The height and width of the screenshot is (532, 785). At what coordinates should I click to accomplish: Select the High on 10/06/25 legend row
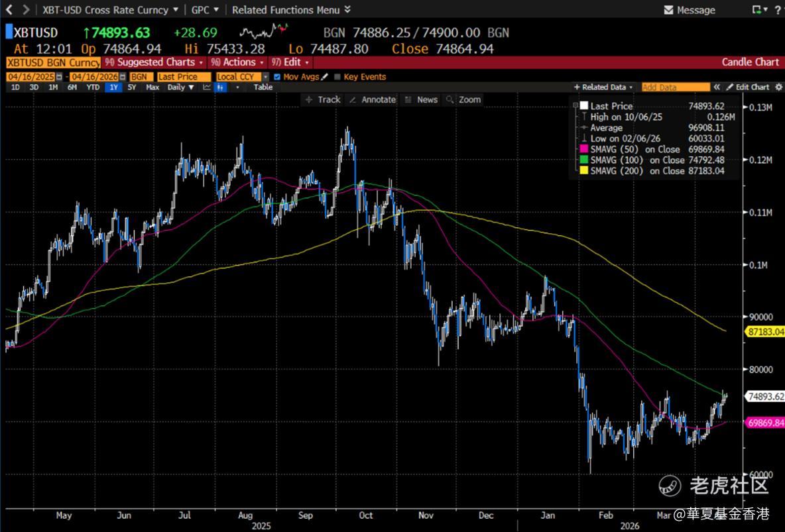657,117
